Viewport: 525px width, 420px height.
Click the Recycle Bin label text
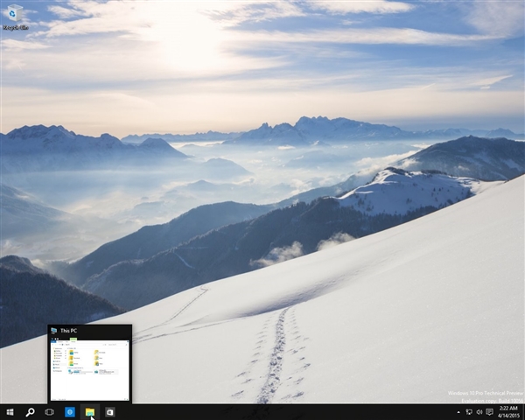click(14, 27)
